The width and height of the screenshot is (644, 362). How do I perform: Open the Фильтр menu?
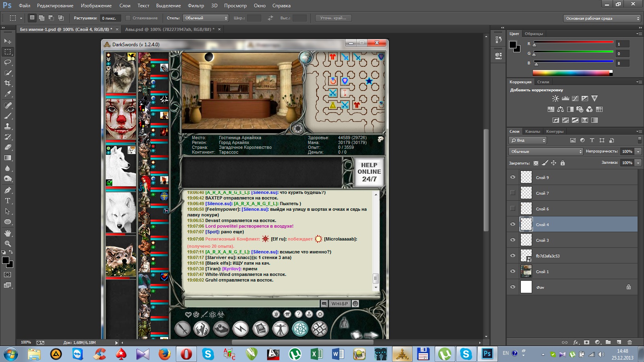point(196,6)
